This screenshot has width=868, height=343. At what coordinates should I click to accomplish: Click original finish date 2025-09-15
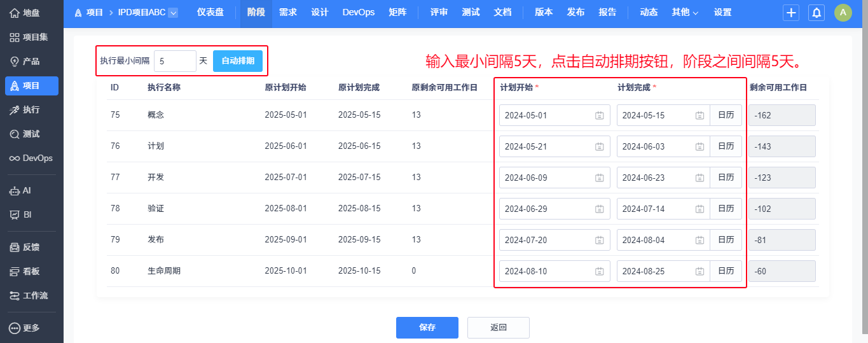click(x=359, y=239)
